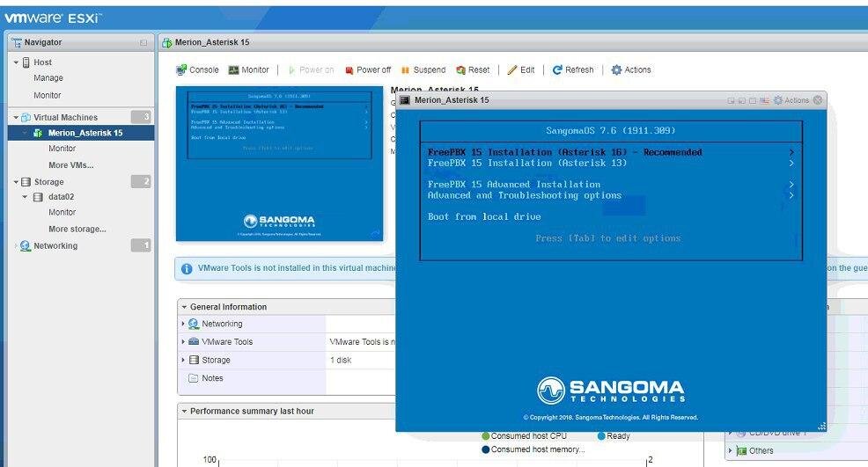Click the Actions gear icon in toolbar
The width and height of the screenshot is (868, 467).
point(616,69)
